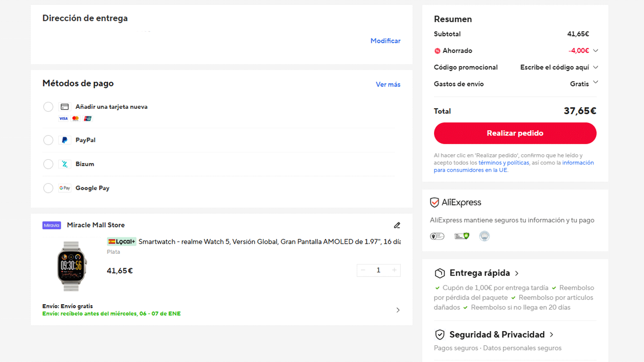The width and height of the screenshot is (644, 362).
Task: Click the credit card icon beside 'Añadir una tarjeta nueva'
Action: tap(65, 107)
